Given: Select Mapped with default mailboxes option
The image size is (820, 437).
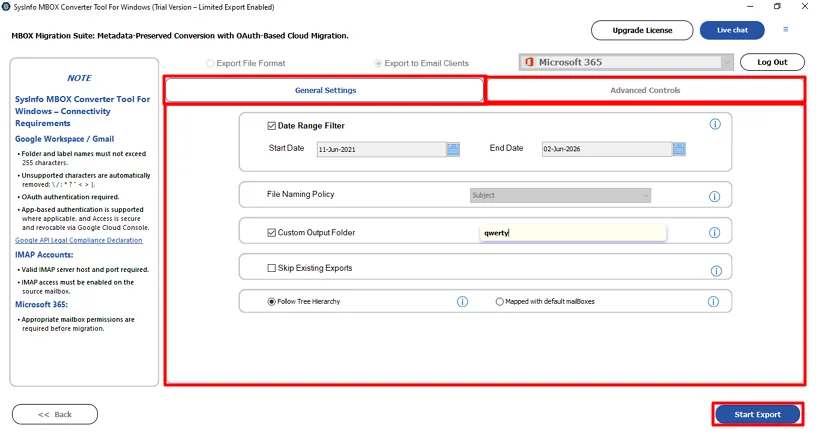Looking at the screenshot, I should (499, 302).
